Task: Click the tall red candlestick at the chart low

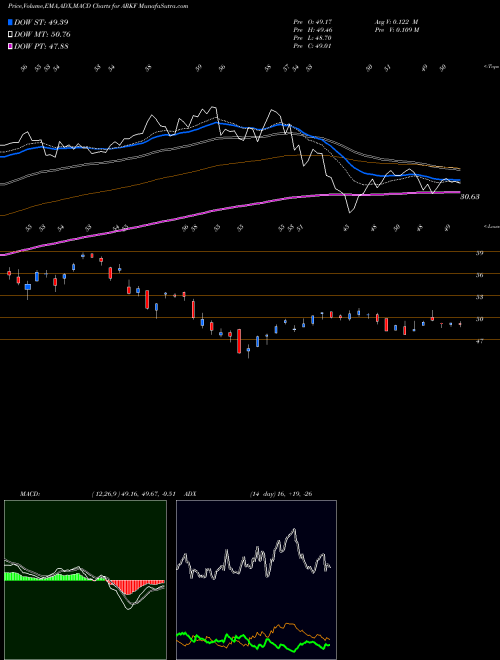Action: (239, 341)
